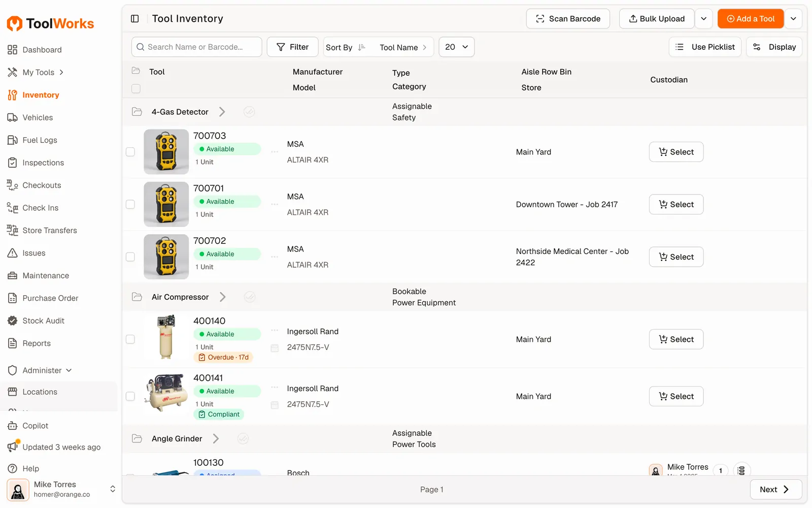Expand the My Tools submenu
The image size is (812, 508).
coord(61,72)
